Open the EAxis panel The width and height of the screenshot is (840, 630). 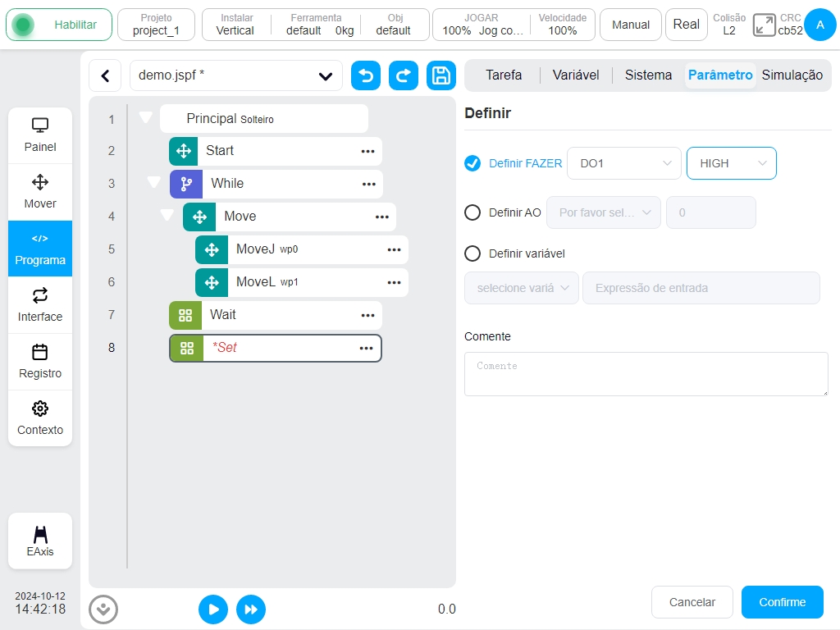click(x=40, y=541)
